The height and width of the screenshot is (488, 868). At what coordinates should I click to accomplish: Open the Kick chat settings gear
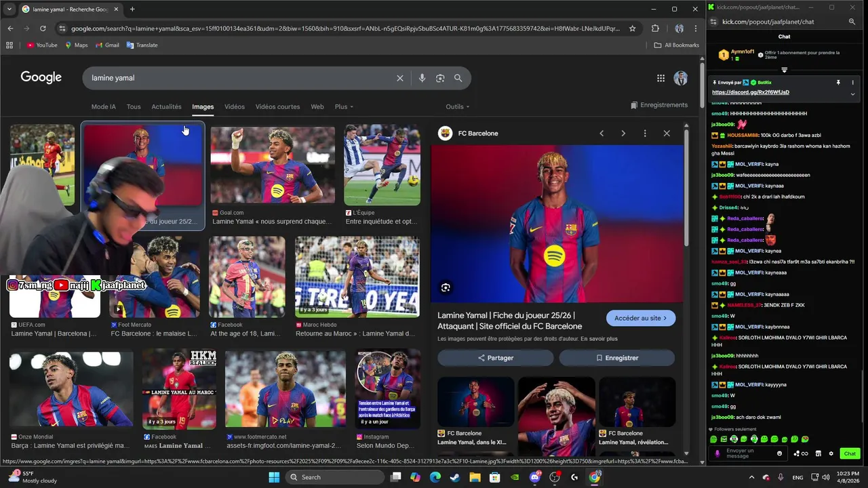(x=831, y=453)
